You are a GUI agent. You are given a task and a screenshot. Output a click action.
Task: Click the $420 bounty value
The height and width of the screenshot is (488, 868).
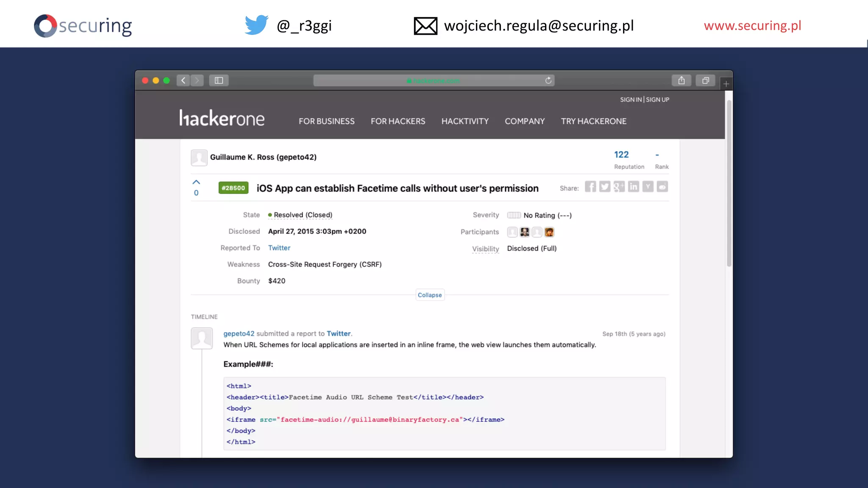click(x=277, y=281)
